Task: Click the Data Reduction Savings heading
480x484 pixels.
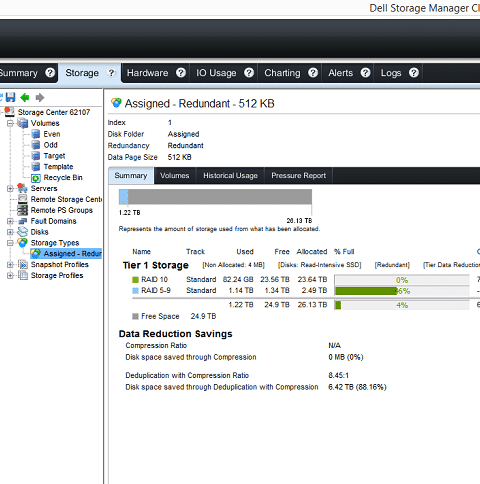Action: click(175, 334)
